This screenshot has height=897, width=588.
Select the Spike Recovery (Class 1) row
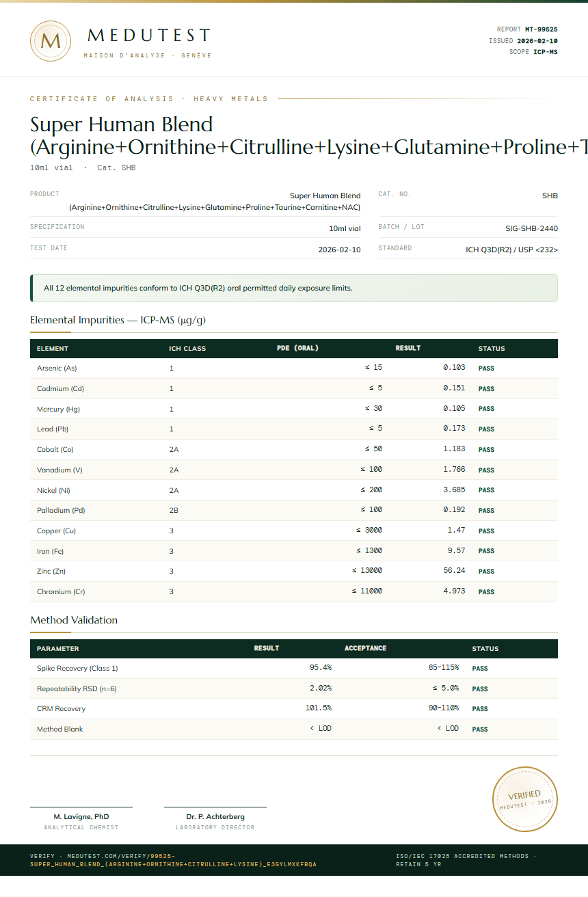tap(294, 668)
